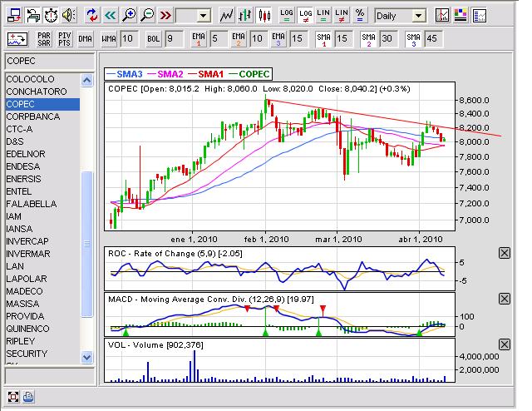
Task: Click the zoom in magnifier icon
Action: (129, 15)
